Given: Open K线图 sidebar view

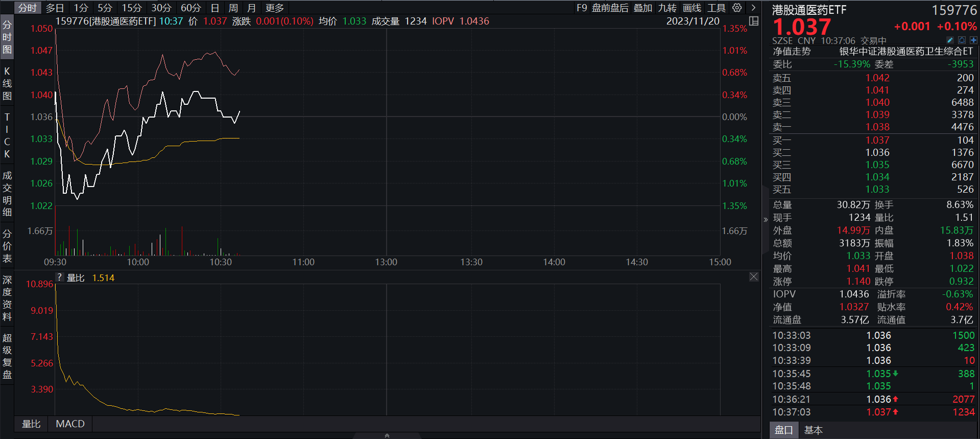Looking at the screenshot, I should [x=7, y=83].
